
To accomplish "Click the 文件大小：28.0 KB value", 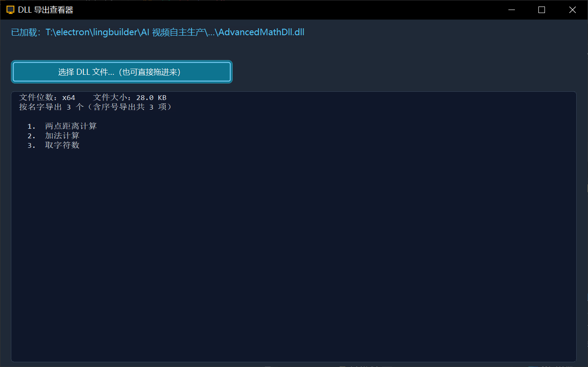I will [130, 97].
